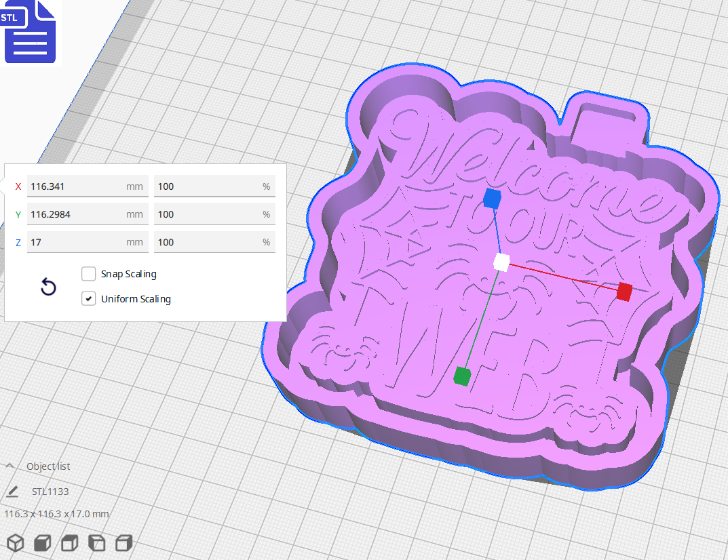Click the Object list label
This screenshot has width=728, height=560.
(48, 466)
